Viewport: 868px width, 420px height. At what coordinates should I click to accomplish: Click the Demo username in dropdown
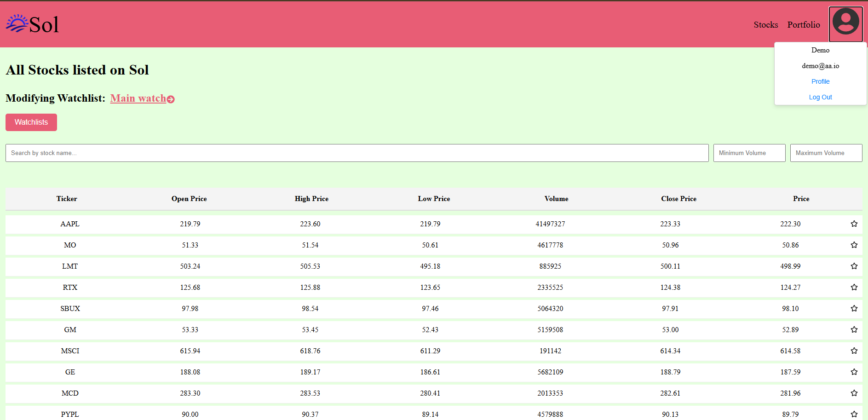tap(820, 50)
